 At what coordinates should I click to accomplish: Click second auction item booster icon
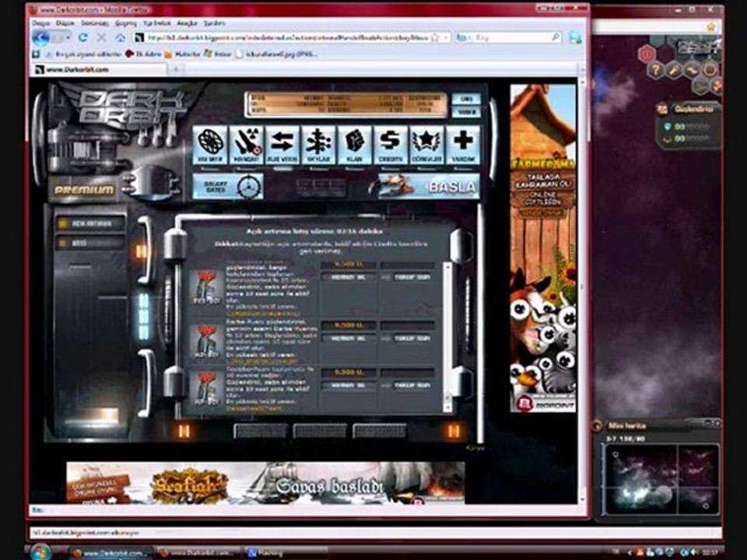(x=206, y=341)
